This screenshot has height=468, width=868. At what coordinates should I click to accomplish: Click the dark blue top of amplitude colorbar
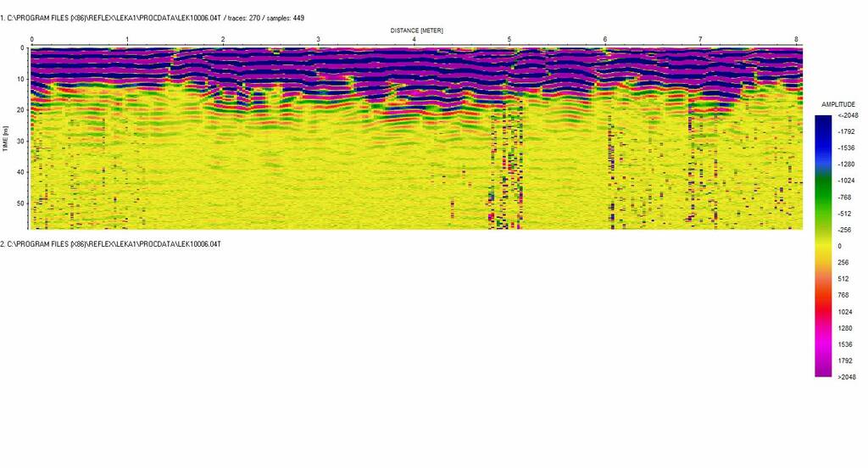pyautogui.click(x=823, y=120)
